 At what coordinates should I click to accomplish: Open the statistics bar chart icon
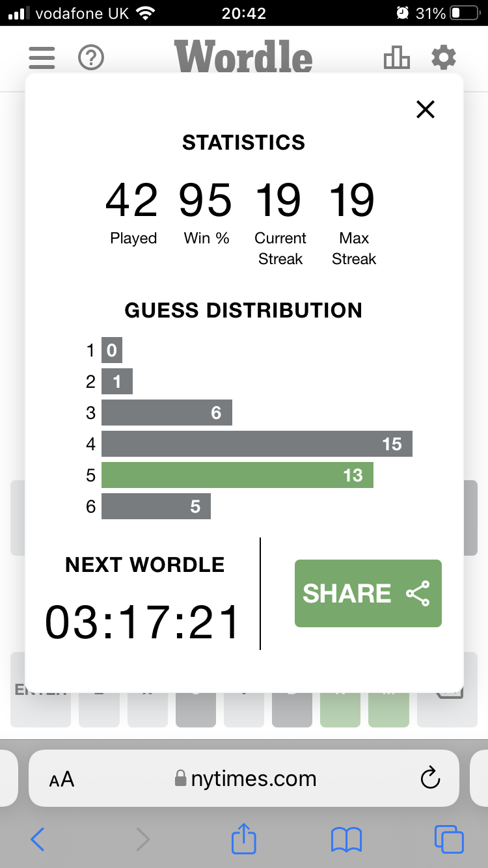pos(396,58)
